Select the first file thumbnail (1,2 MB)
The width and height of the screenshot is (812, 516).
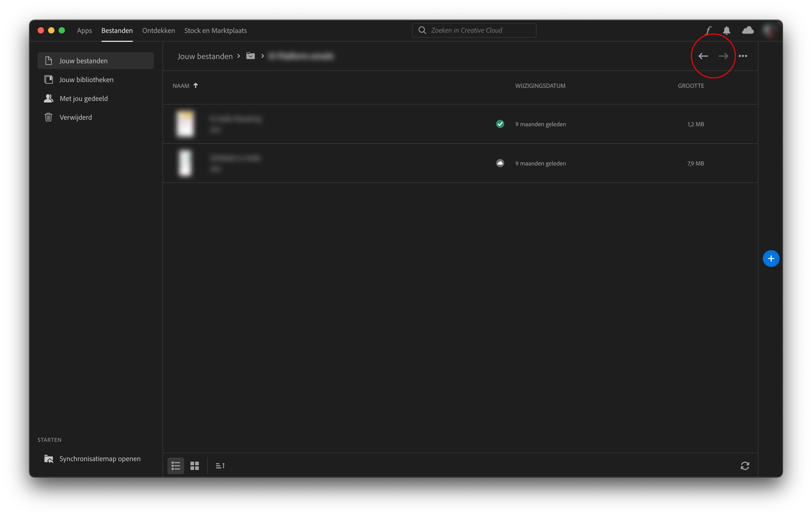pos(185,124)
